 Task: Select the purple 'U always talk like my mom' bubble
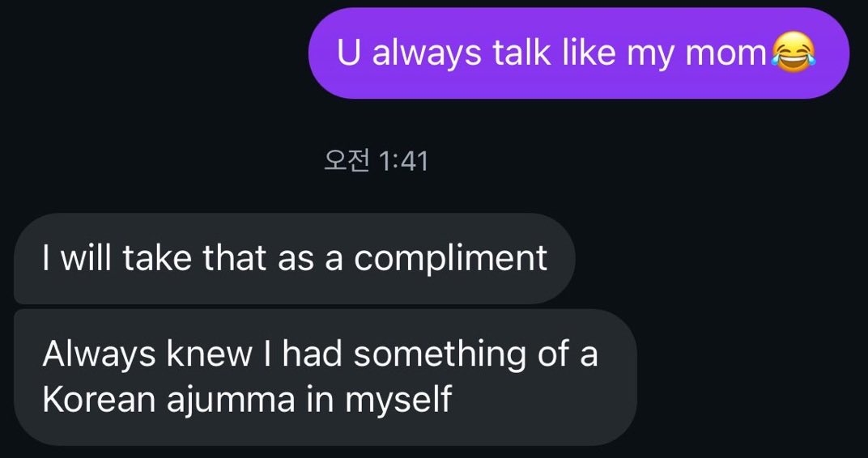coord(578,53)
